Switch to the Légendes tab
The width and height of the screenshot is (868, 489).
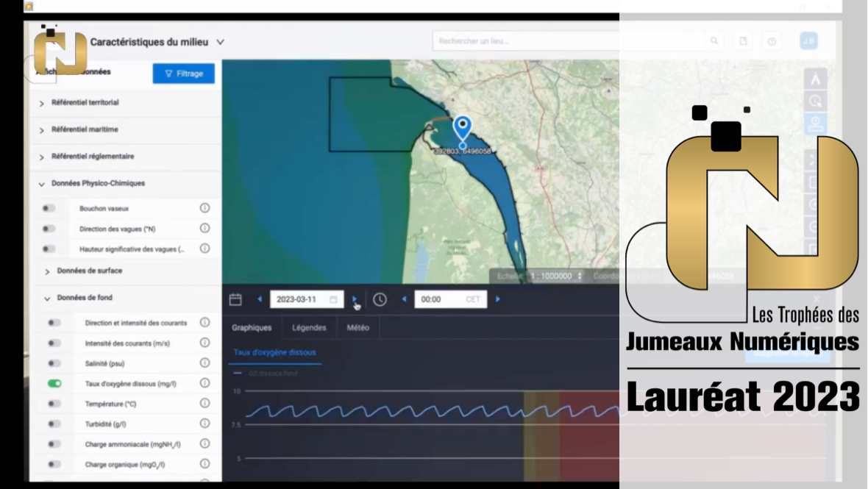[309, 327]
